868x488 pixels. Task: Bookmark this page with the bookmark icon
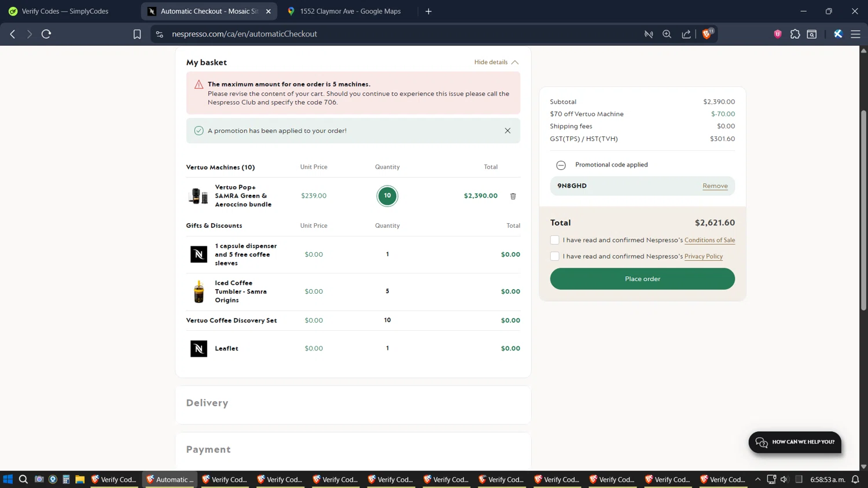click(x=137, y=34)
